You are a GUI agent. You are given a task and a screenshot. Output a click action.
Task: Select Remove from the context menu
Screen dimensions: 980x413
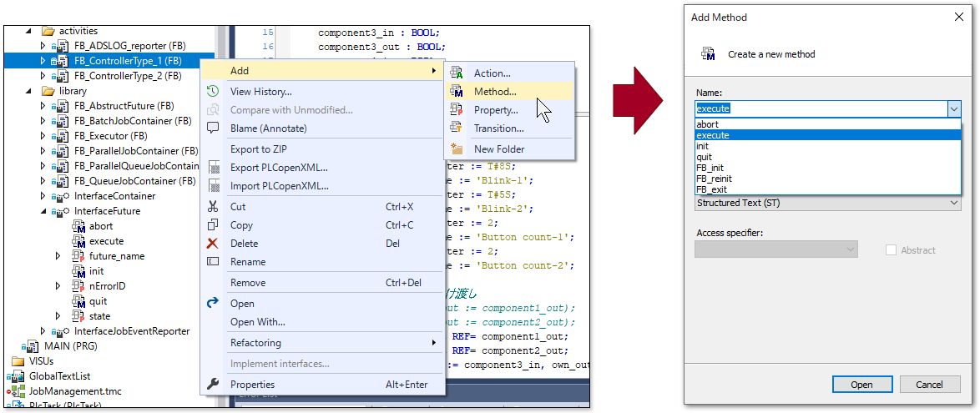tap(322, 282)
